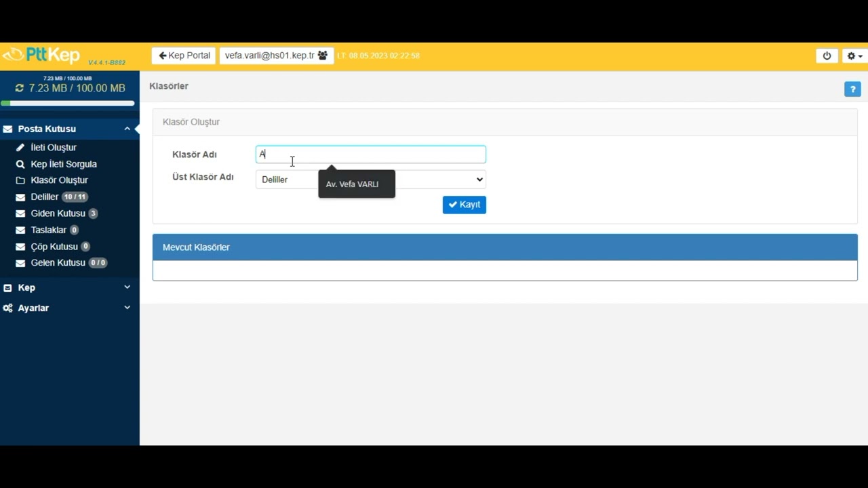Viewport: 868px width, 488px height.
Task: Click the power logout icon
Action: click(827, 56)
